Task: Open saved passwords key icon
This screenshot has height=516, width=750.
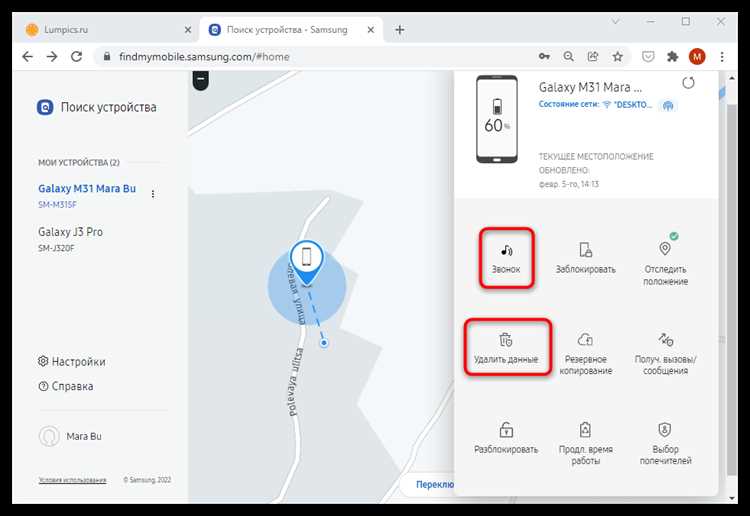Action: point(544,56)
